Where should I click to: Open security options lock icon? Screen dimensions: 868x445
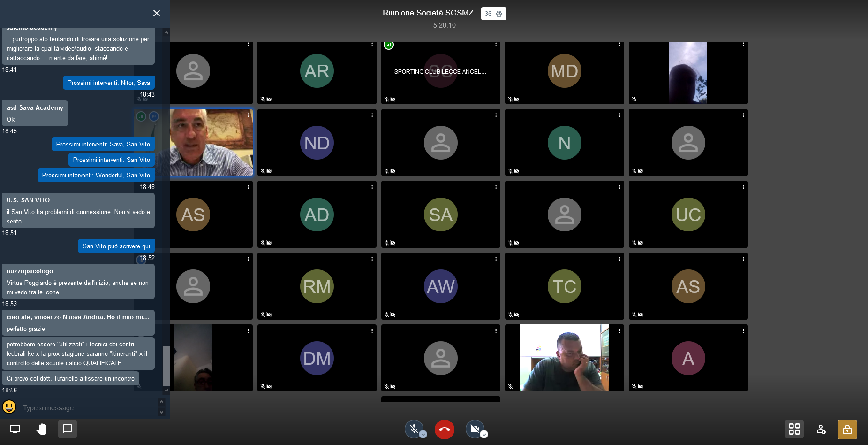[847, 429]
